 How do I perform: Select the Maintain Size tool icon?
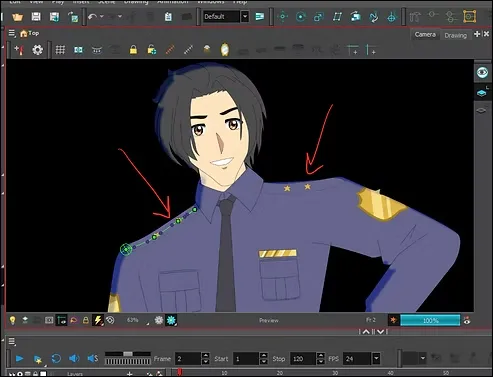(x=355, y=17)
